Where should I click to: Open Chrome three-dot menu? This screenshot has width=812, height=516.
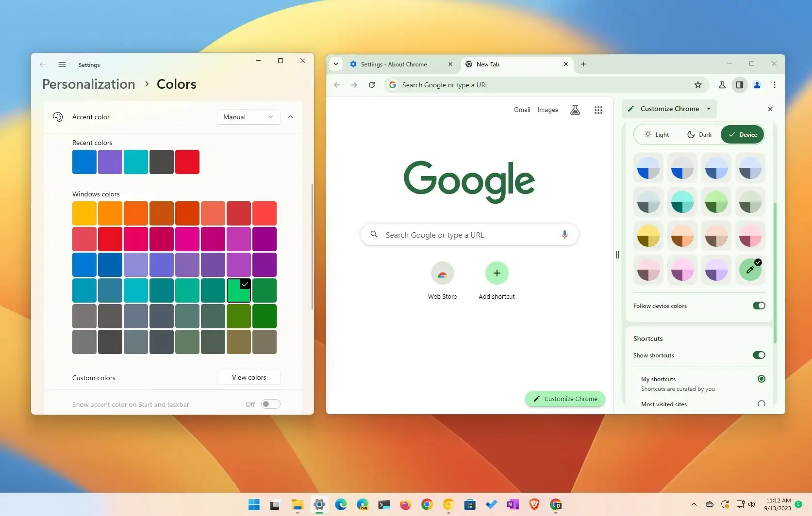[x=775, y=85]
